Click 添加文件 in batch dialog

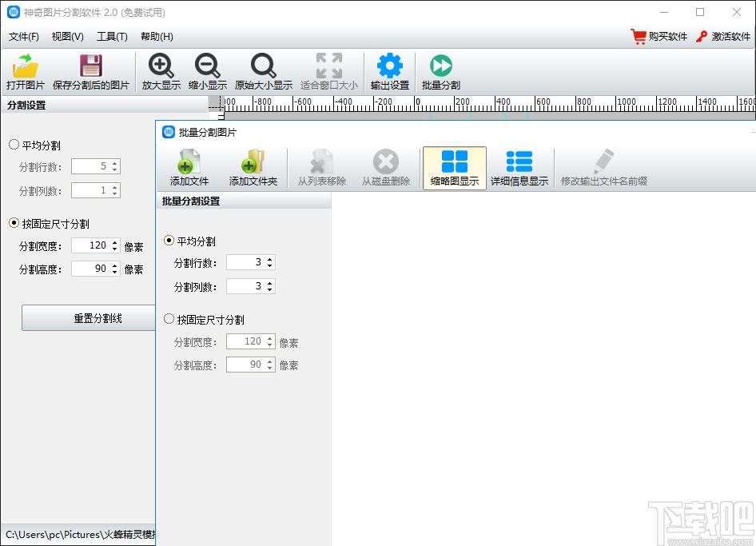[189, 168]
